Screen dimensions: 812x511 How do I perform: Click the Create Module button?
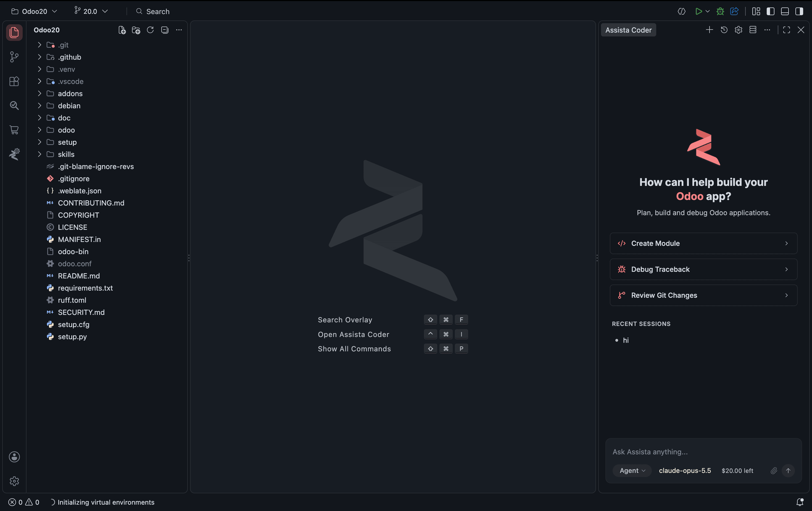tap(703, 243)
